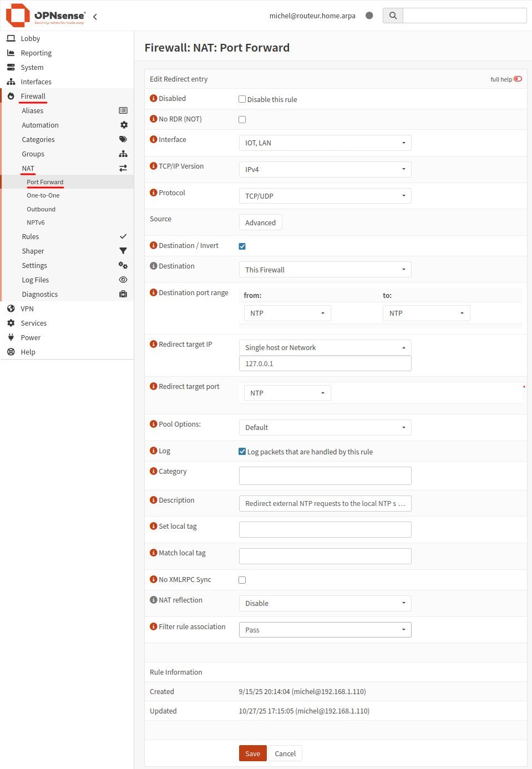Image resolution: width=532 pixels, height=769 pixels.
Task: Toggle the full help switch
Action: pyautogui.click(x=518, y=79)
